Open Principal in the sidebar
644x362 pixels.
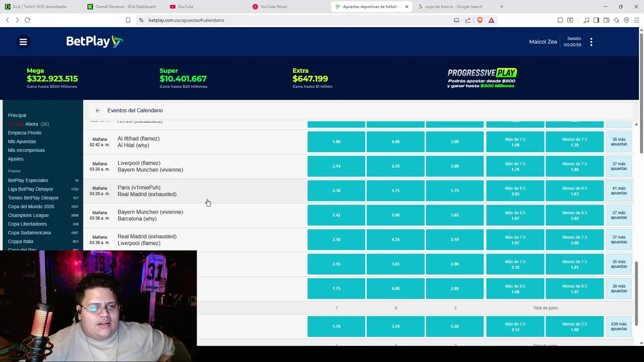pos(17,115)
